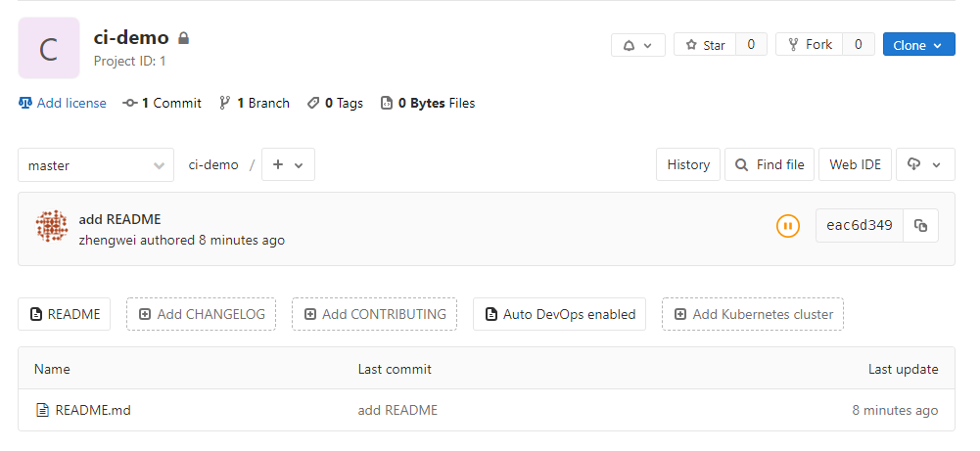Open the master branch selector
Image resolution: width=980 pixels, height=451 pixels.
[95, 165]
